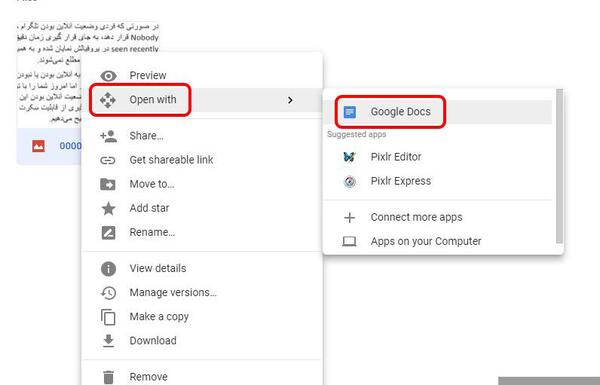Screen dimensions: 600x385
Task: Click the blue Google Docs icon
Action: (x=350, y=112)
